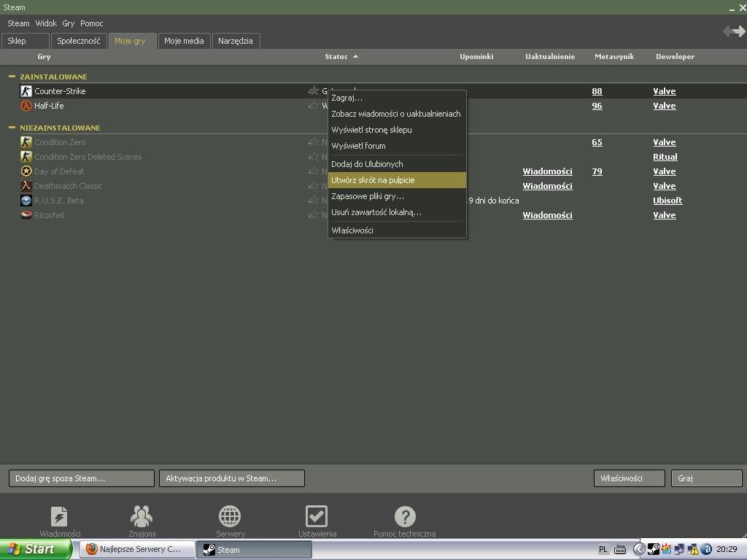Select the R.U.S.E. Beta icon

(x=26, y=201)
